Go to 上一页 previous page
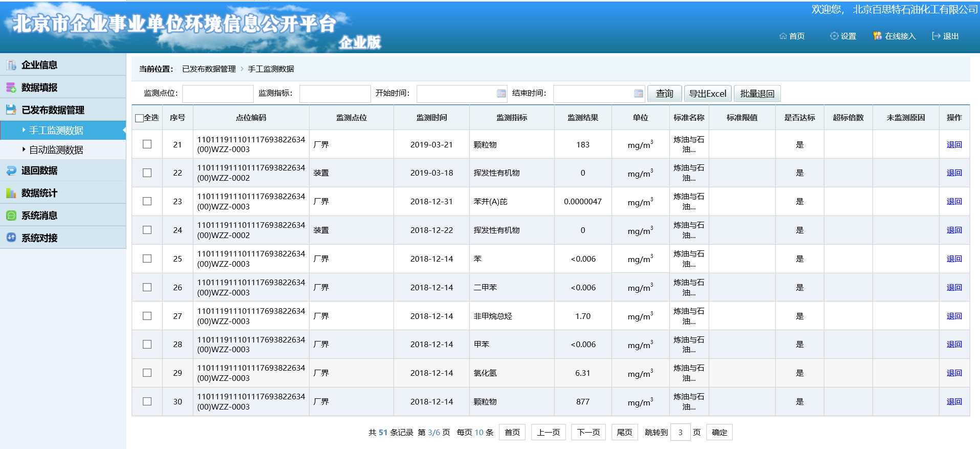The width and height of the screenshot is (980, 449). pyautogui.click(x=549, y=432)
